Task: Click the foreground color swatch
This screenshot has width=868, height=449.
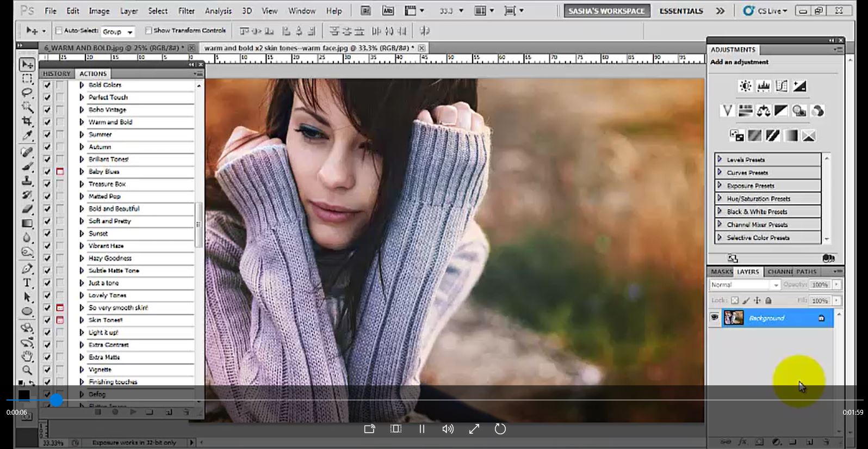Action: point(24,395)
